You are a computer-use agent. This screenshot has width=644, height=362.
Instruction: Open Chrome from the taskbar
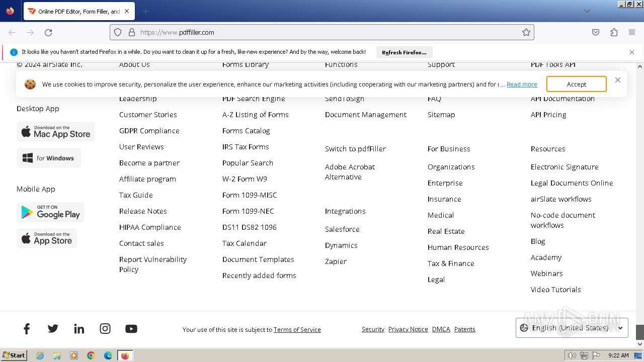91,355
